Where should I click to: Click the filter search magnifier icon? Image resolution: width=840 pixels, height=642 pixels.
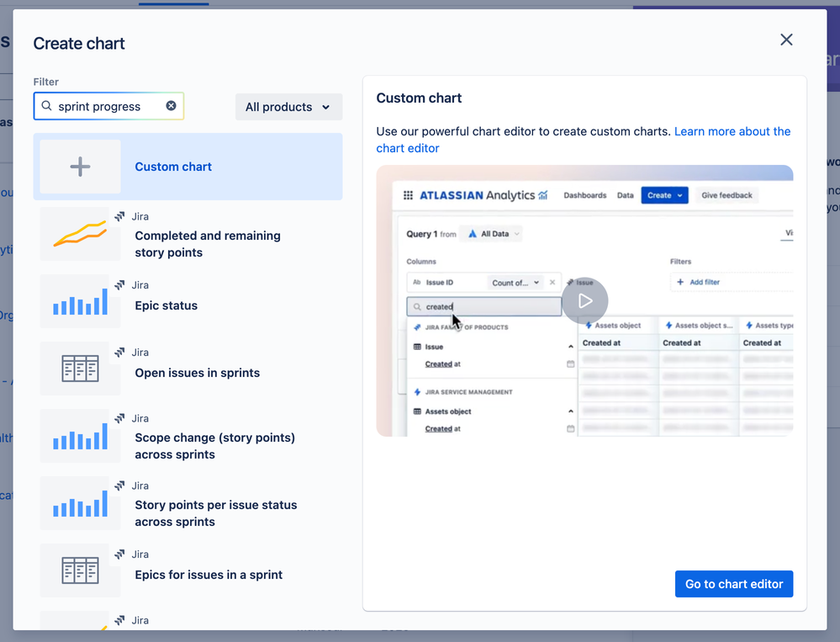pyautogui.click(x=46, y=105)
